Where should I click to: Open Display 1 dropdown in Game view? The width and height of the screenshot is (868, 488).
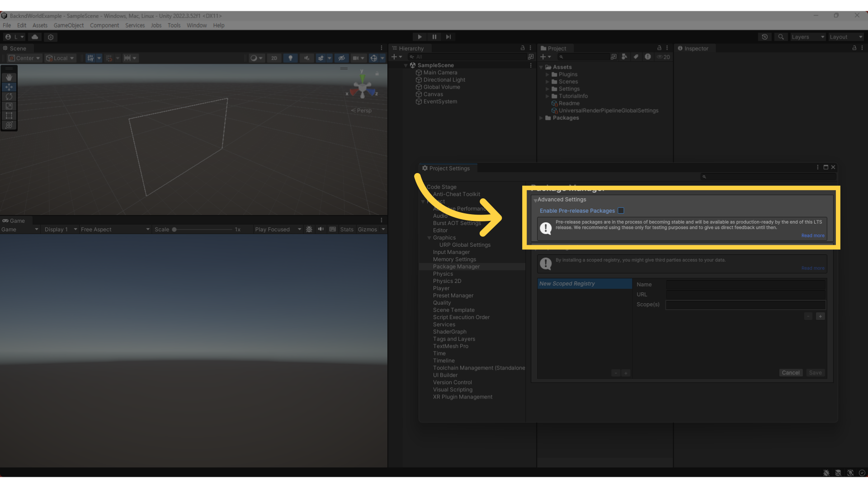tap(61, 229)
